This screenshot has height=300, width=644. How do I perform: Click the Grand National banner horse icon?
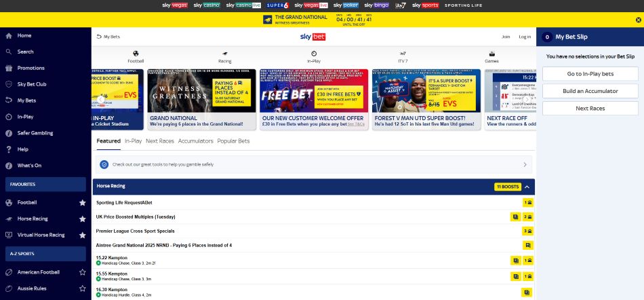(268, 20)
